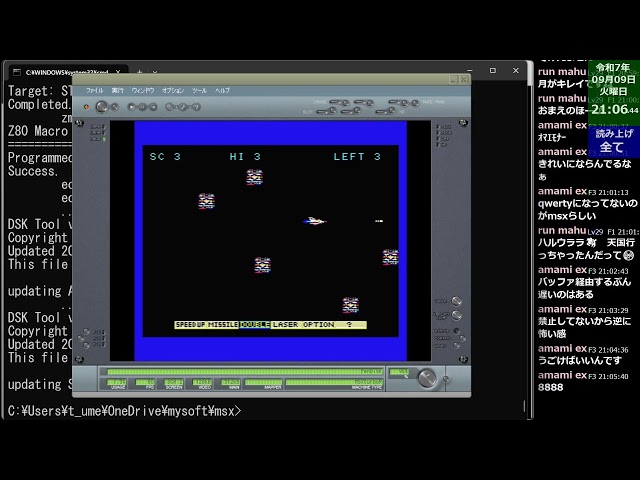This screenshot has height=480, width=640.
Task: Toggle the second DRIVE slot slider
Action: (x=364, y=102)
